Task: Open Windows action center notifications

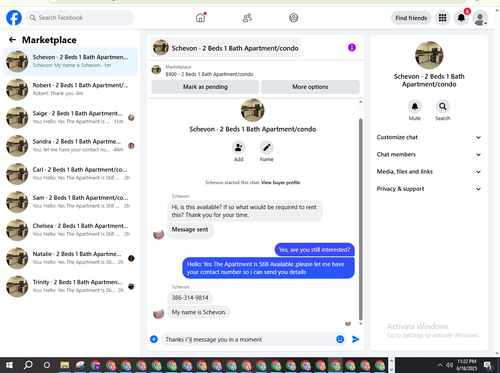Action: (489, 365)
